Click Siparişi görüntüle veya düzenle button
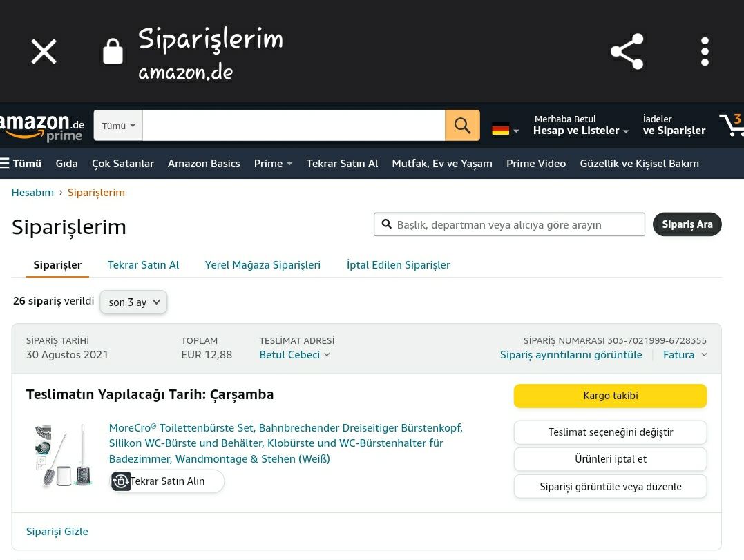 coord(610,487)
